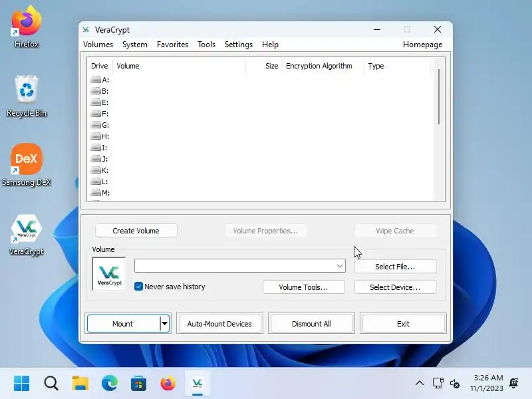Click Encryption Algorithm column header
This screenshot has width=532, height=399.
click(x=323, y=66)
